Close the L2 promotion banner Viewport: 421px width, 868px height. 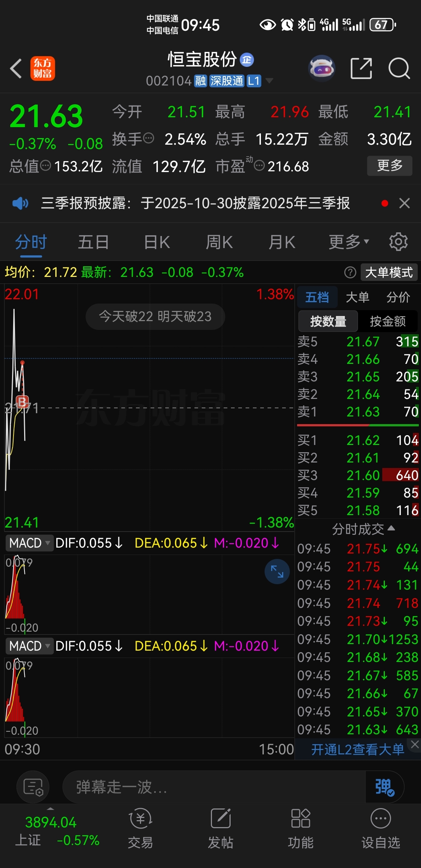[414, 745]
